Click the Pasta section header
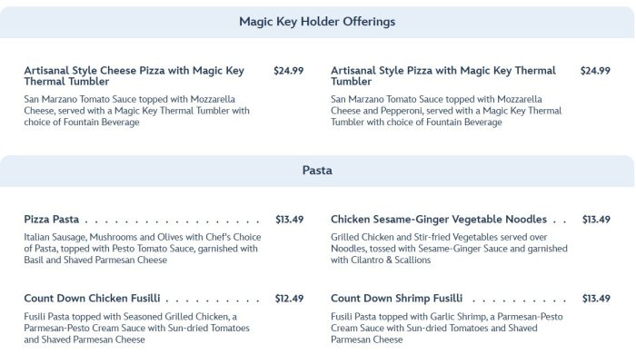 (317, 170)
